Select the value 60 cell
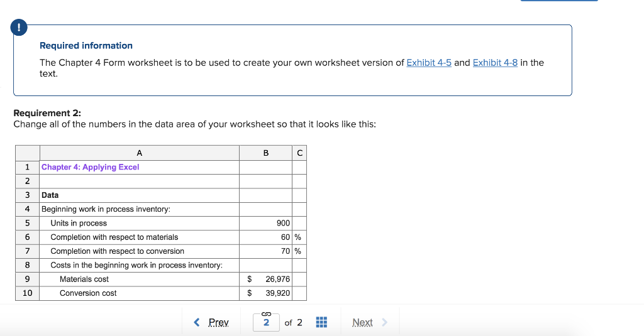The width and height of the screenshot is (644, 336). tap(266, 237)
